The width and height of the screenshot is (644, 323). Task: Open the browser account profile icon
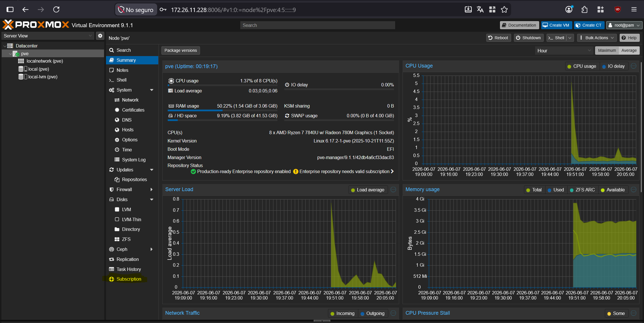coord(569,9)
